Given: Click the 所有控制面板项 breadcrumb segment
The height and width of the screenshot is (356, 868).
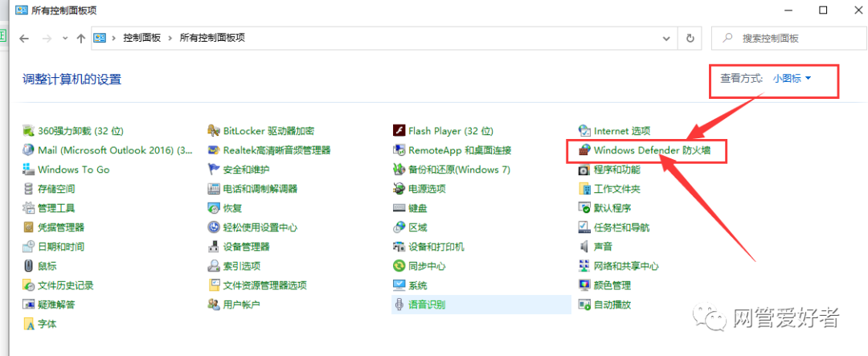Looking at the screenshot, I should (212, 39).
